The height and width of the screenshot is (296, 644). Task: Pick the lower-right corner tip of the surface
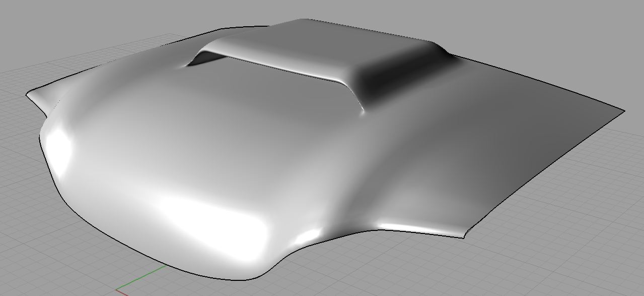pyautogui.click(x=464, y=235)
